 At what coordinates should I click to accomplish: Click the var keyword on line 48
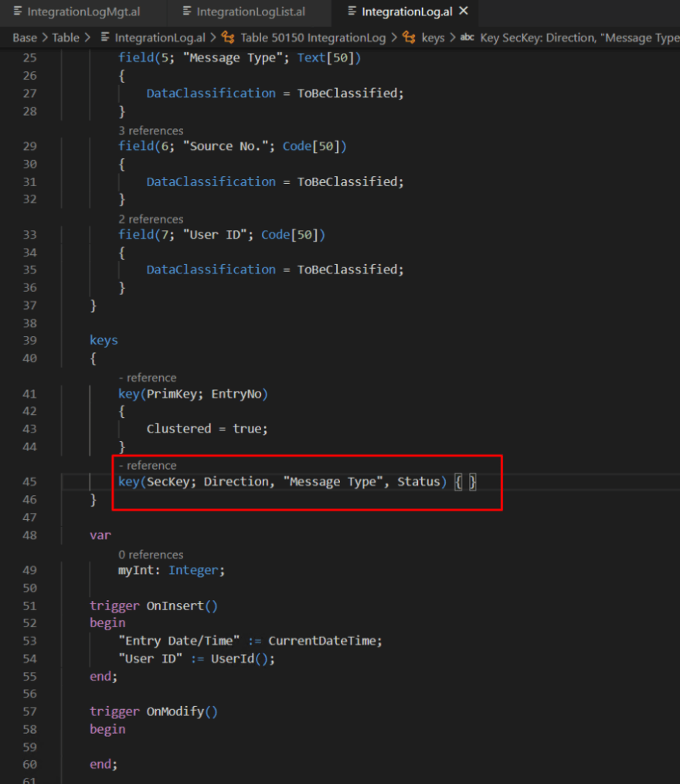(x=100, y=535)
